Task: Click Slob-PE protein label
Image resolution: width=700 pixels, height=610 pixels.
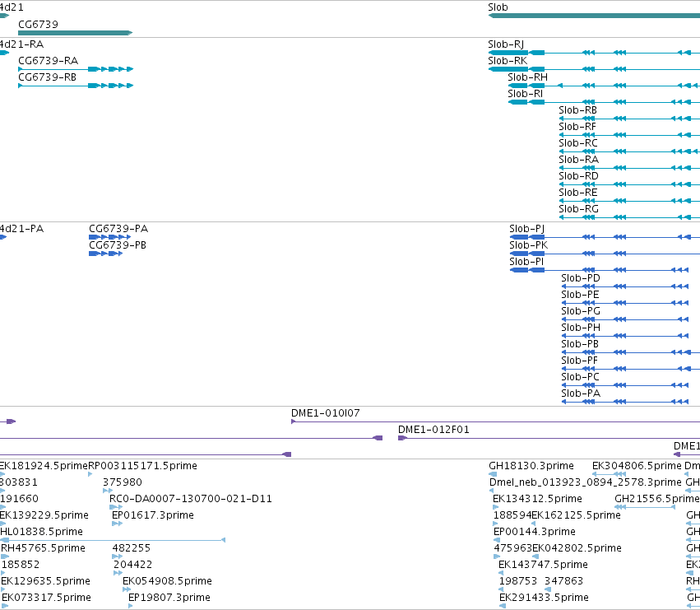Action: 581,295
